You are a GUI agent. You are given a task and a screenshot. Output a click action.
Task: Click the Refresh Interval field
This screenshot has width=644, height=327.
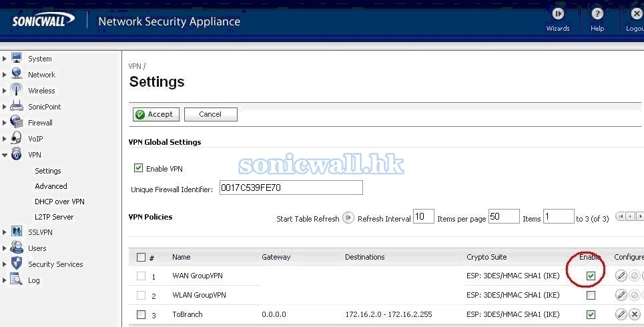click(x=424, y=216)
